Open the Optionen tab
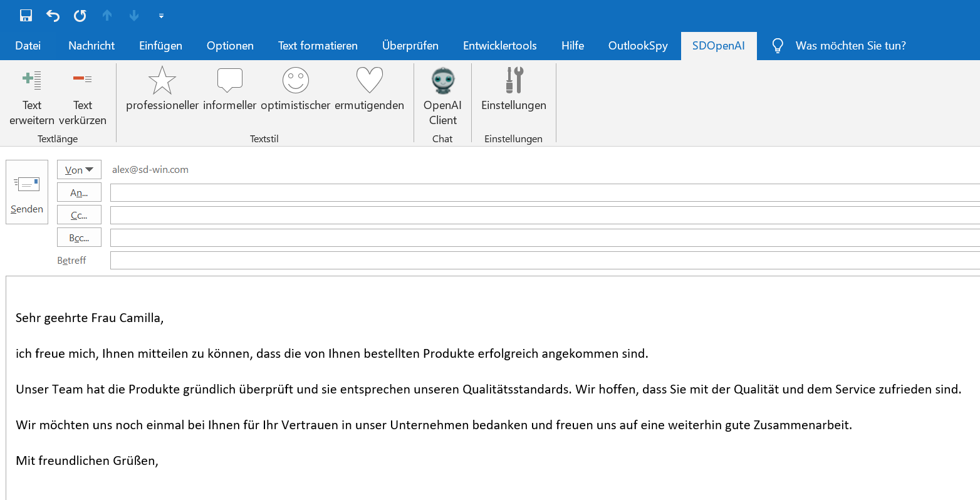 coord(230,46)
